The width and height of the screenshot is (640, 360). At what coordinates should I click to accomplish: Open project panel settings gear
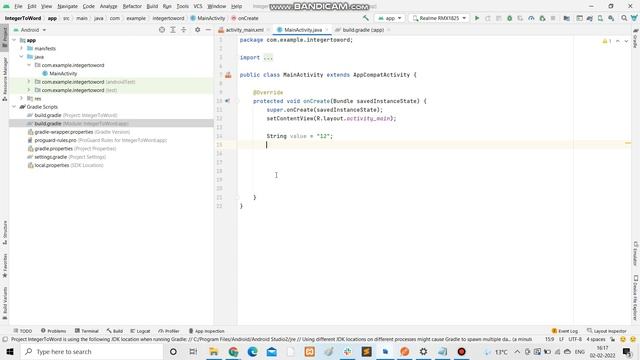click(198, 30)
